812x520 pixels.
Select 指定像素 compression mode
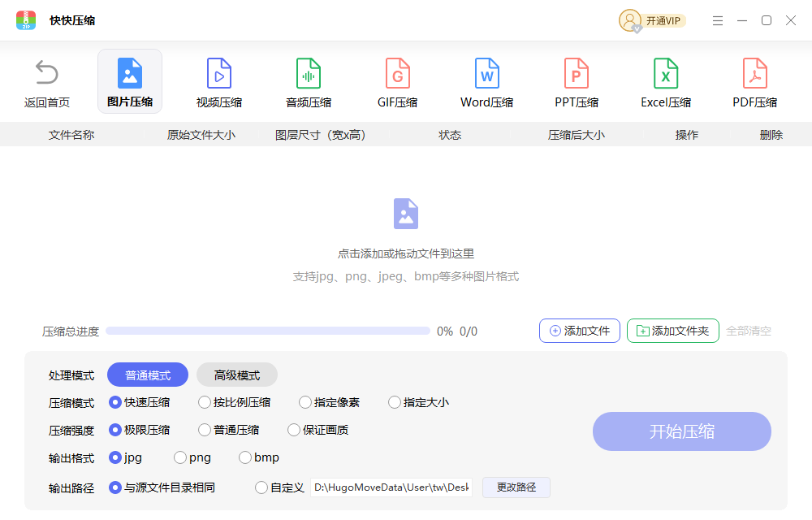coord(330,402)
